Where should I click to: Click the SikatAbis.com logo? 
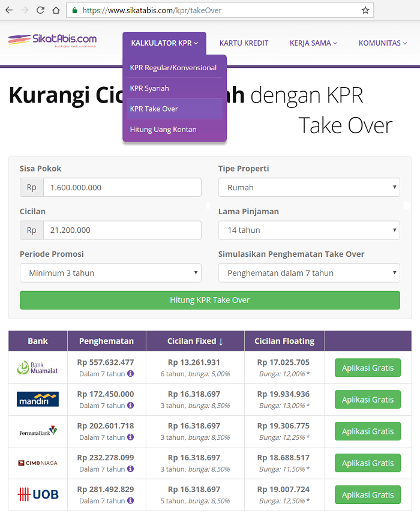[52, 41]
